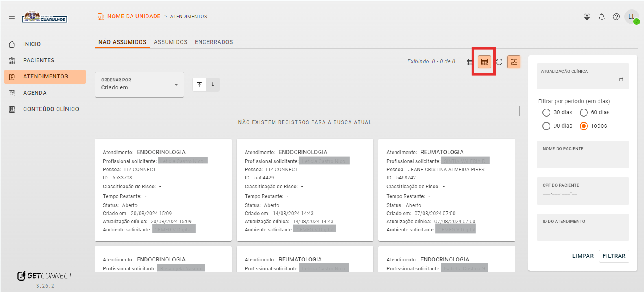Open the help question mark icon

click(x=616, y=17)
